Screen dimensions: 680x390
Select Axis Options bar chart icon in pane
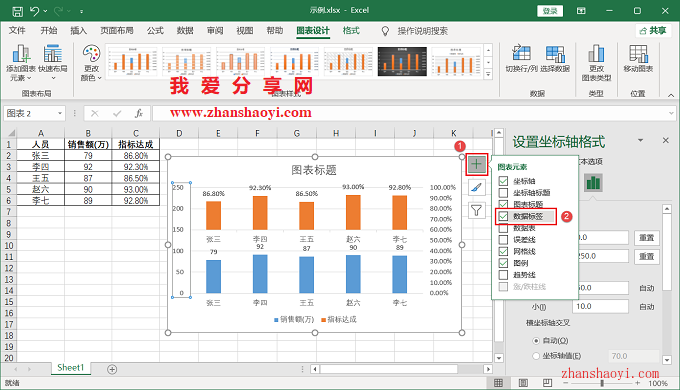click(593, 183)
